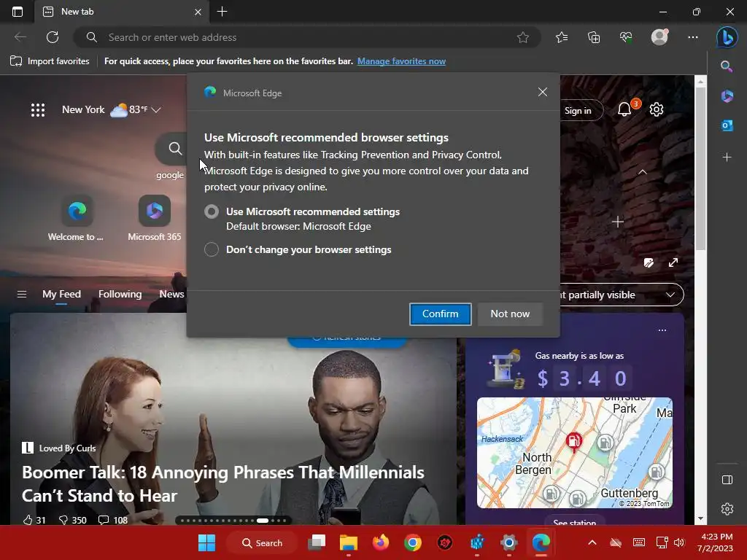This screenshot has width=747, height=560.
Task: Expand the New York weather chevron
Action: (156, 110)
